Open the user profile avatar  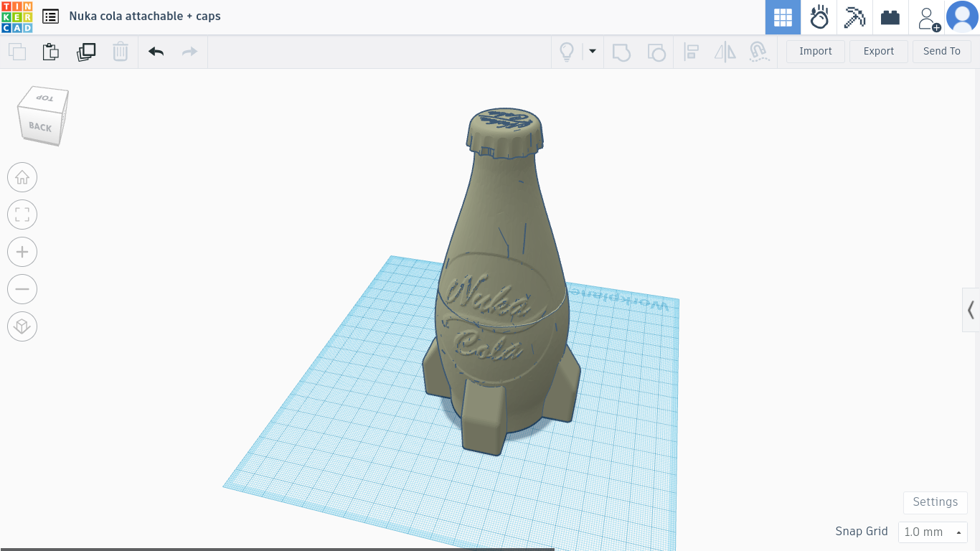click(962, 17)
